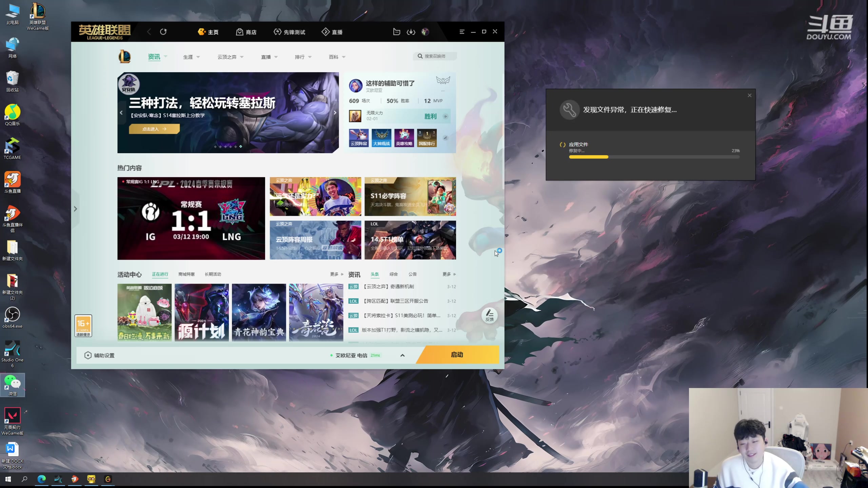Image resolution: width=868 pixels, height=488 pixels.
Task: Open the 云顶之弈 dropdown menu
Action: (230, 57)
